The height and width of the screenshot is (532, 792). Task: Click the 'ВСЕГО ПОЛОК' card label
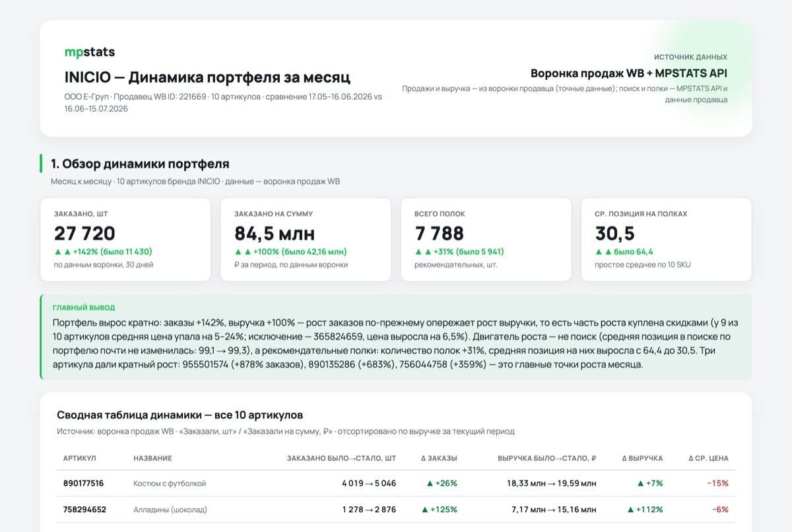point(440,214)
